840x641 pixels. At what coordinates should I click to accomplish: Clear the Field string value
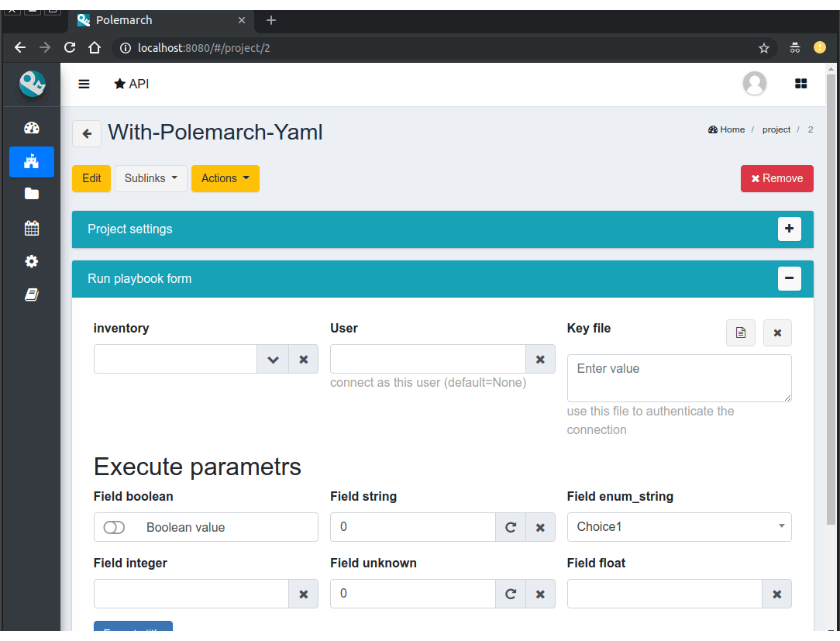pos(540,527)
